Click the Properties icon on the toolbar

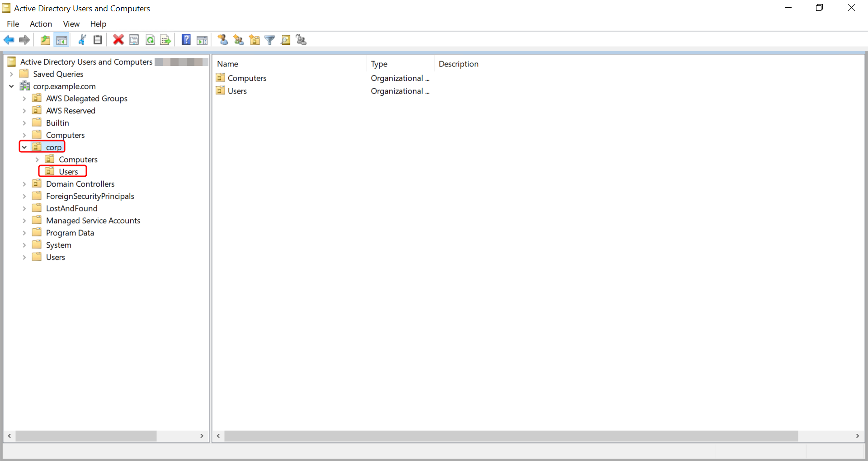click(134, 40)
